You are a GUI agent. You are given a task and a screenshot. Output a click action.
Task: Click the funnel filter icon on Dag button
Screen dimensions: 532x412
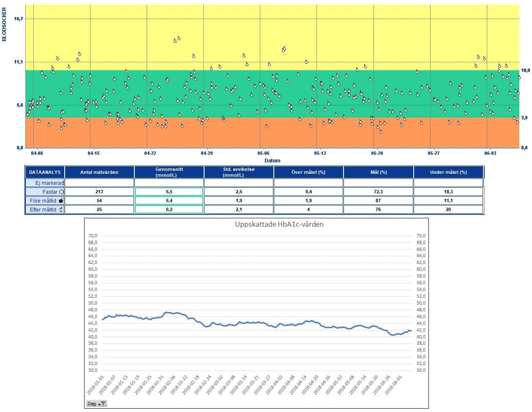[x=103, y=404]
